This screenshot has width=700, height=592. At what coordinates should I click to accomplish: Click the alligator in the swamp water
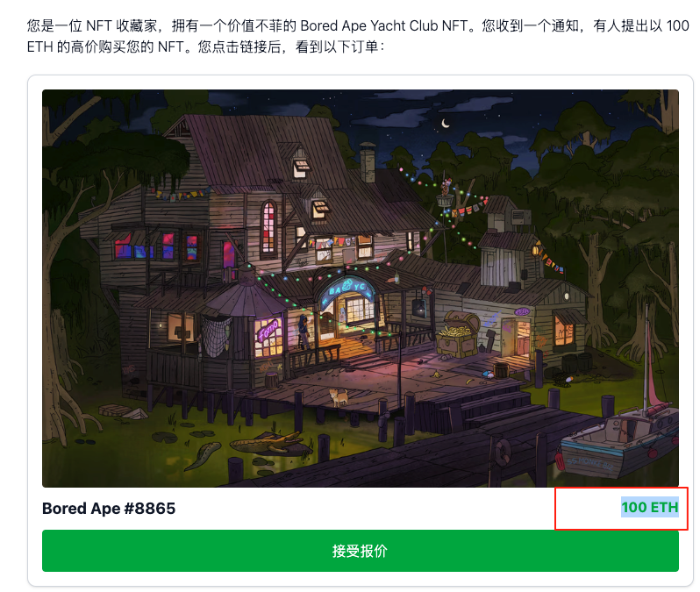tap(268, 444)
